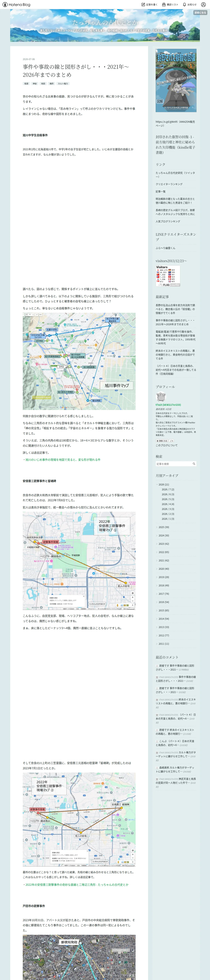Expand the 2025 (39) archive year
Viewport: 210px width, 980px height.
click(x=157, y=527)
